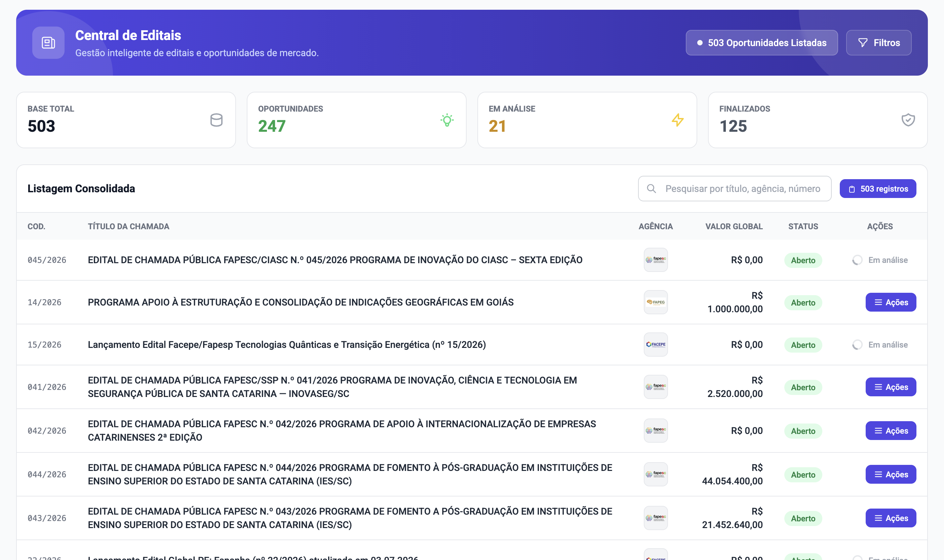
Task: Open Ações menu for edital 044/2026
Action: pyautogui.click(x=891, y=474)
